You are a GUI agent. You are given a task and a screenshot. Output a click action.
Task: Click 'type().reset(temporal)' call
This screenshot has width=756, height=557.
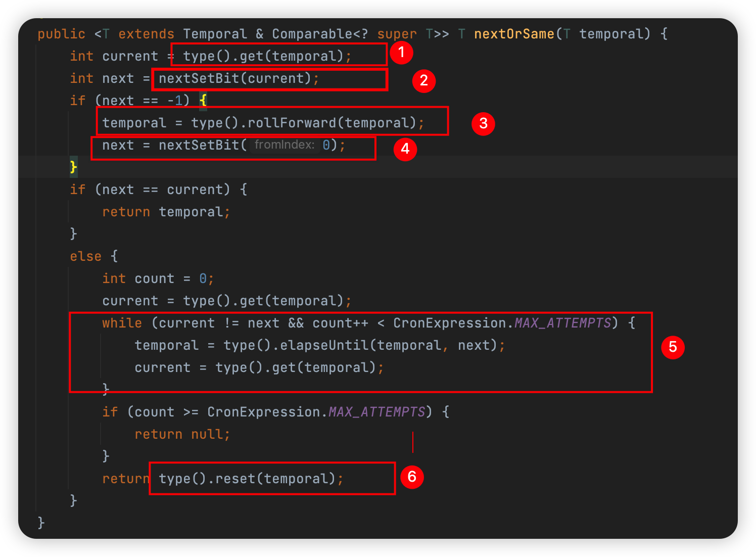tap(247, 479)
